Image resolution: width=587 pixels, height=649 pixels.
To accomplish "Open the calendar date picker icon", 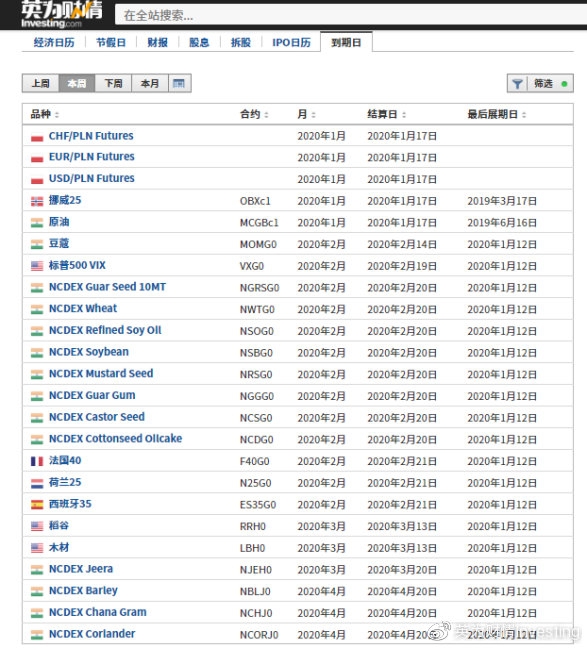I will [x=179, y=83].
